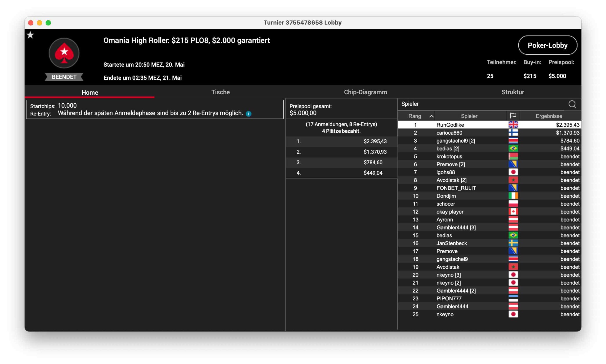This screenshot has height=364, width=606.
Task: Select player krokotopus row
Action: 449,157
